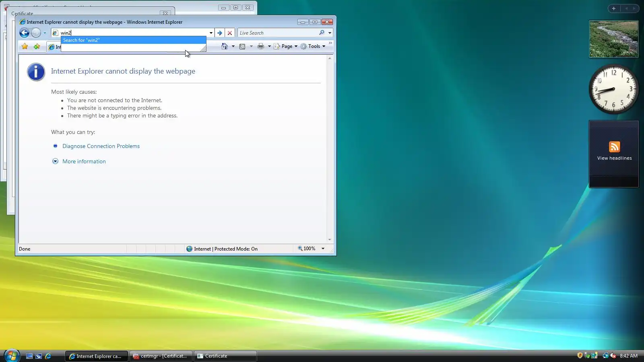Open the recent pages dropdown arrow

click(45, 33)
